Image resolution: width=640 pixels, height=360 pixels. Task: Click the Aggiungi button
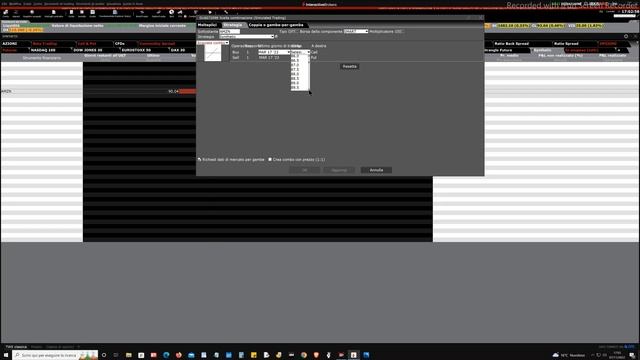339,170
